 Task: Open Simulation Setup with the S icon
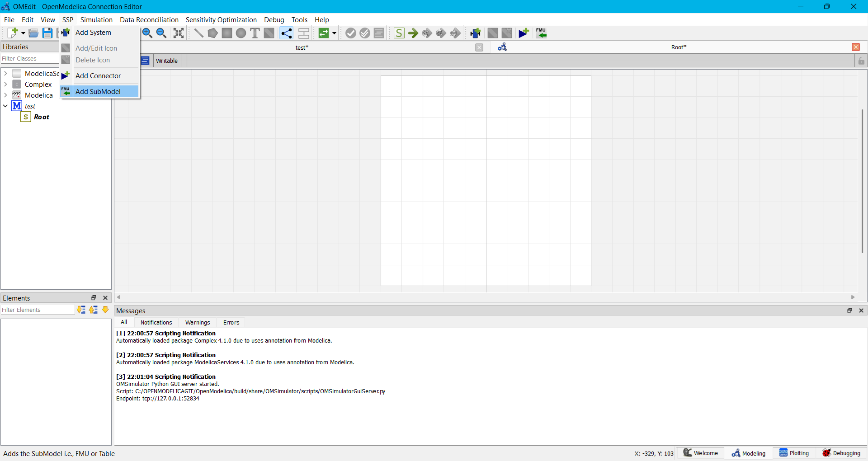tap(399, 33)
